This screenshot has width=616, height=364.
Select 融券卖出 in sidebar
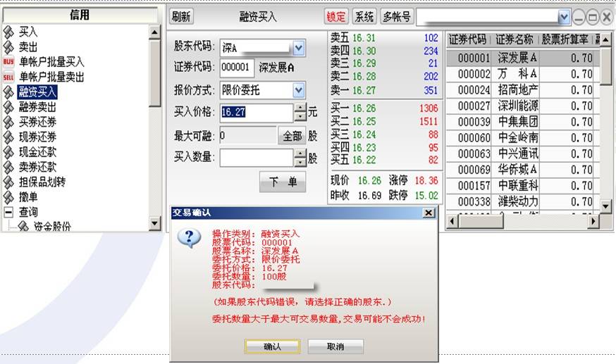(x=37, y=107)
